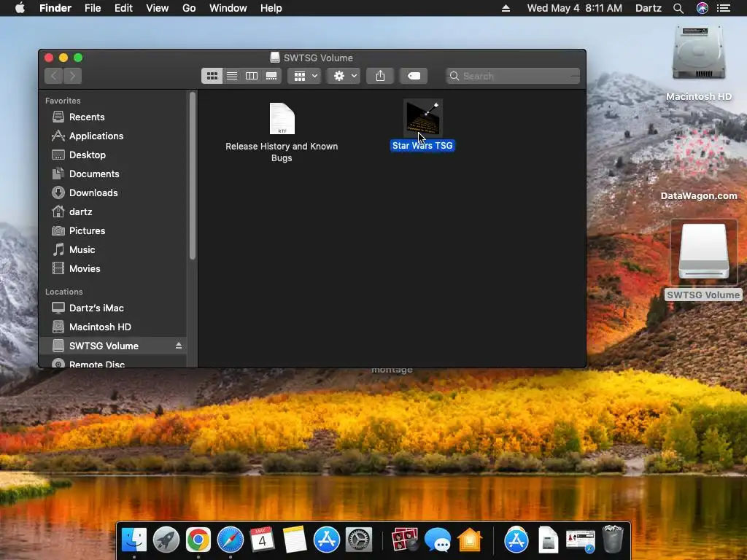Viewport: 747px width, 560px height.
Task: Open the Finder menu
Action: point(55,8)
